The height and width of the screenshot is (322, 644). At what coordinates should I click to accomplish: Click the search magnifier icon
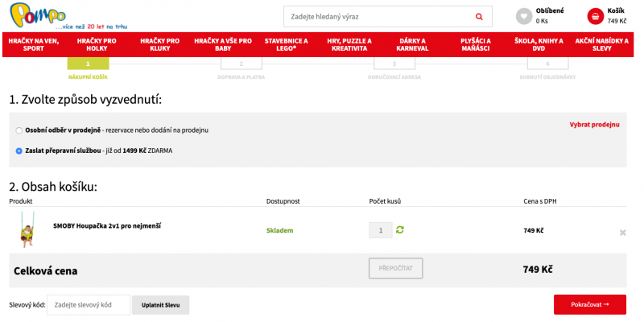pos(479,17)
